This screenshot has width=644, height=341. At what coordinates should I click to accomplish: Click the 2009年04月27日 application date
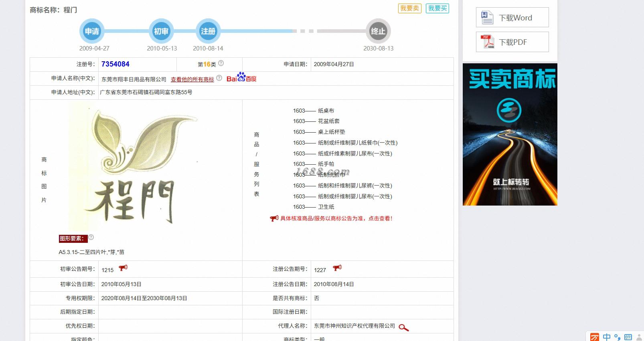click(x=334, y=64)
